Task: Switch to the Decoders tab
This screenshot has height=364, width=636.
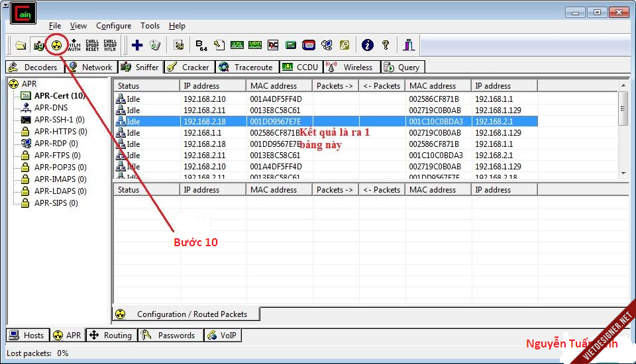Action: (35, 68)
